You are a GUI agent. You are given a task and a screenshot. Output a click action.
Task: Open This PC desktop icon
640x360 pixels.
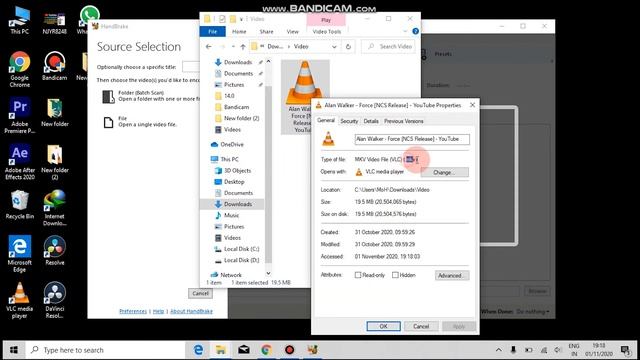[20, 20]
